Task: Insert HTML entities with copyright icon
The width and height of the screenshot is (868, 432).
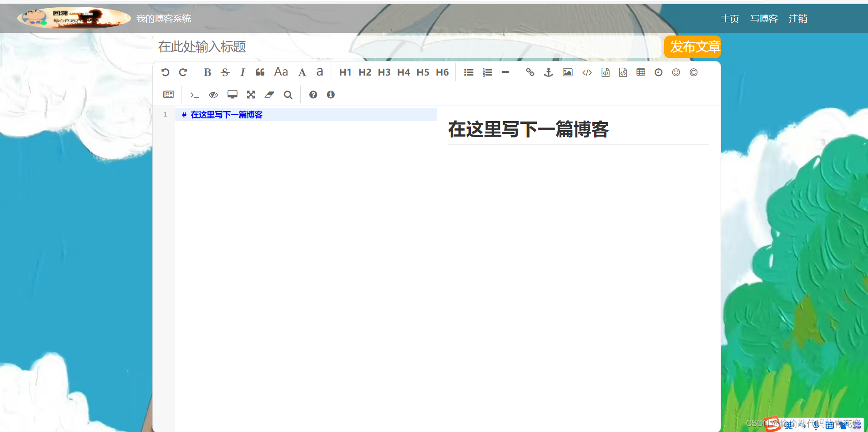Action: (x=693, y=72)
